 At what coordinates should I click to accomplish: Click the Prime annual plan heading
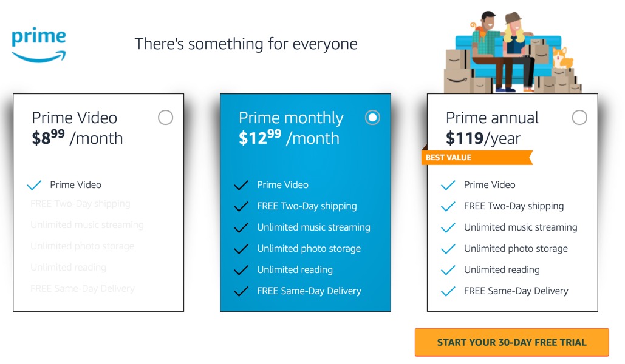click(492, 118)
